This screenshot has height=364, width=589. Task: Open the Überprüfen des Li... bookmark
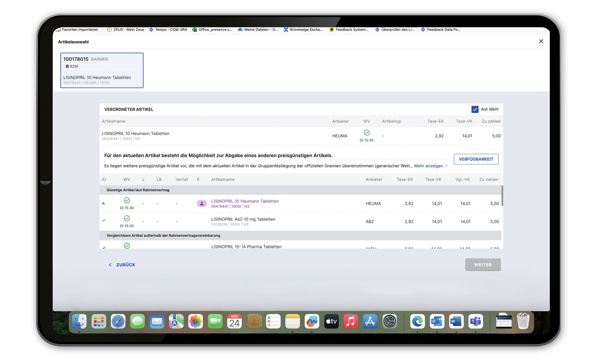[394, 30]
